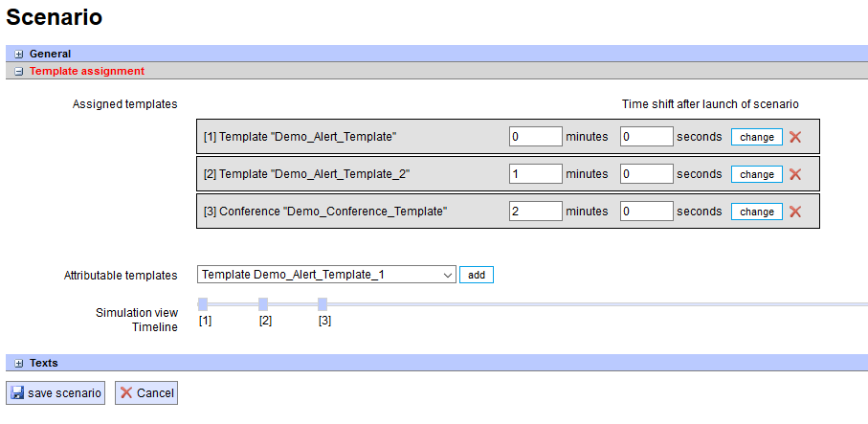Focus seconds field for Demo_Conference_Template

click(647, 212)
